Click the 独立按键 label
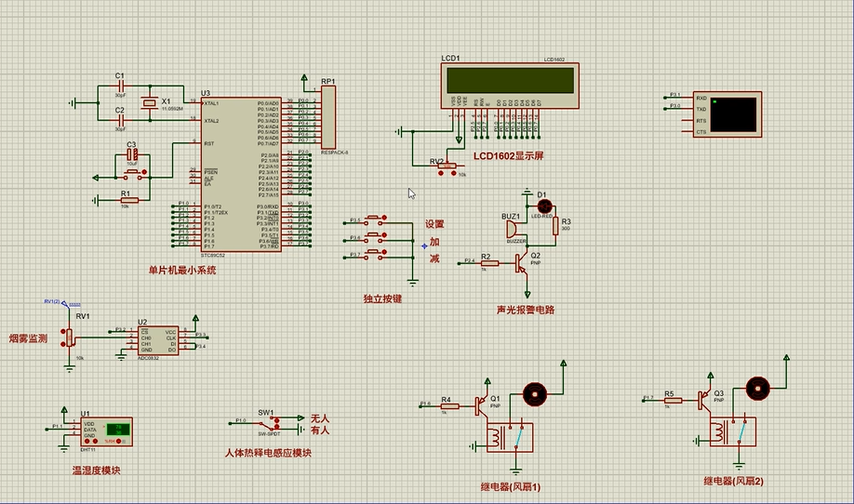This screenshot has width=854, height=504. point(383,298)
